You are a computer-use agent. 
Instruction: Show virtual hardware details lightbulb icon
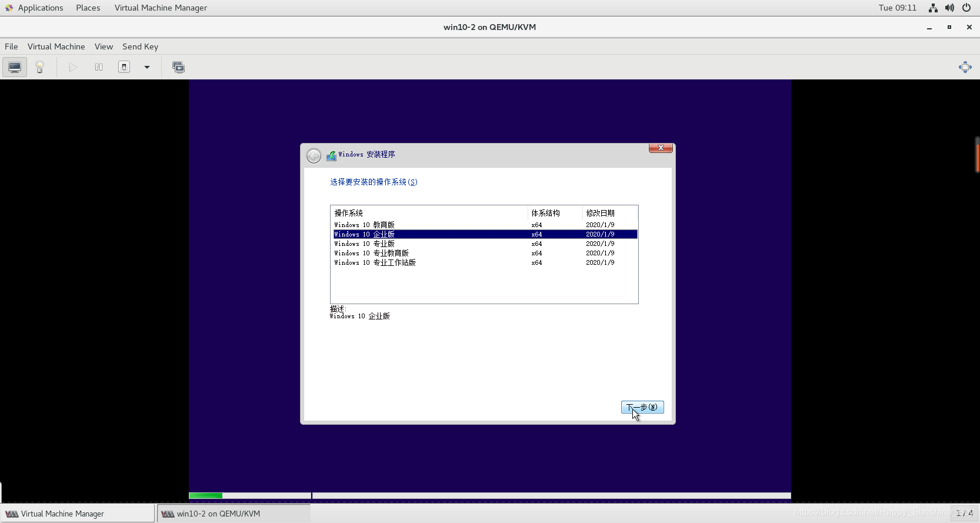point(39,67)
